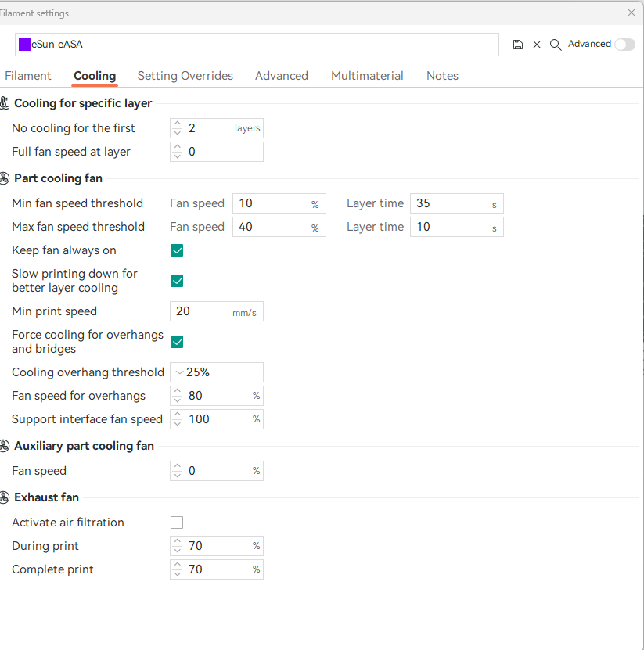Click the Part cooling fan section icon
Screen dimensions: 644x650
5,178
